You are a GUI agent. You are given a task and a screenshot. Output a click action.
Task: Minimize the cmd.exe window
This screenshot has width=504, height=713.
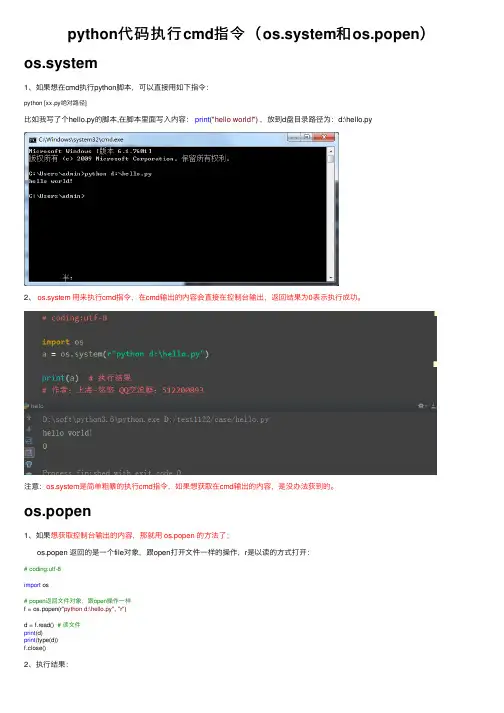294,137
